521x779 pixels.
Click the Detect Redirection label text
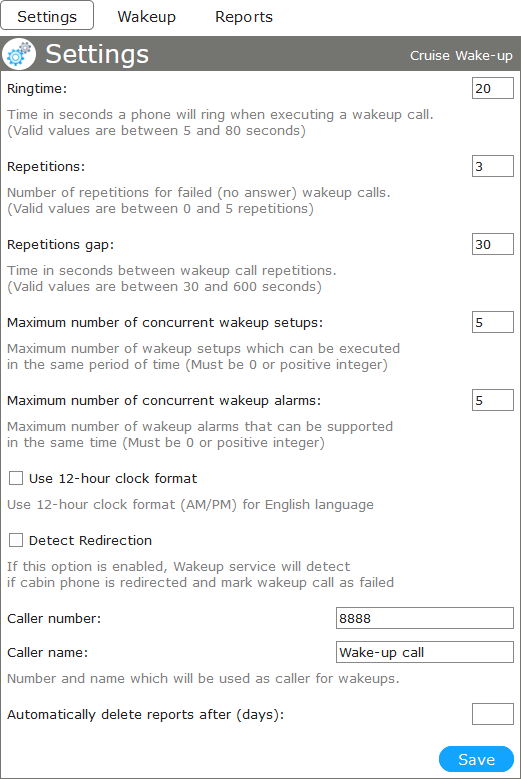click(x=90, y=541)
